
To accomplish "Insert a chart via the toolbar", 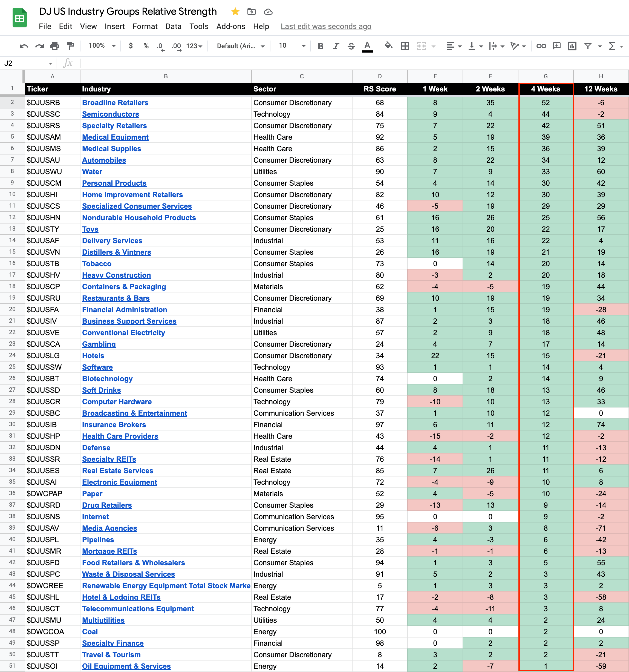I will (572, 46).
